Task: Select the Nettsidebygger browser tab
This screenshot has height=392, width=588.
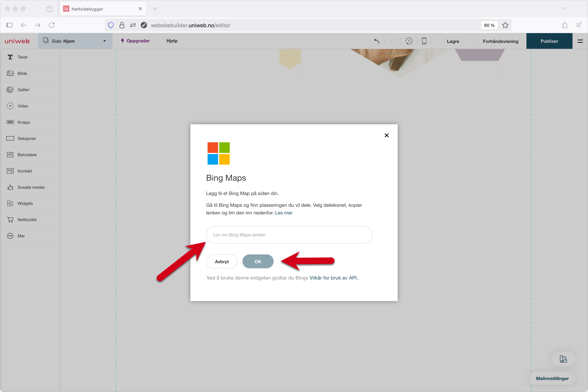Action: pyautogui.click(x=103, y=9)
